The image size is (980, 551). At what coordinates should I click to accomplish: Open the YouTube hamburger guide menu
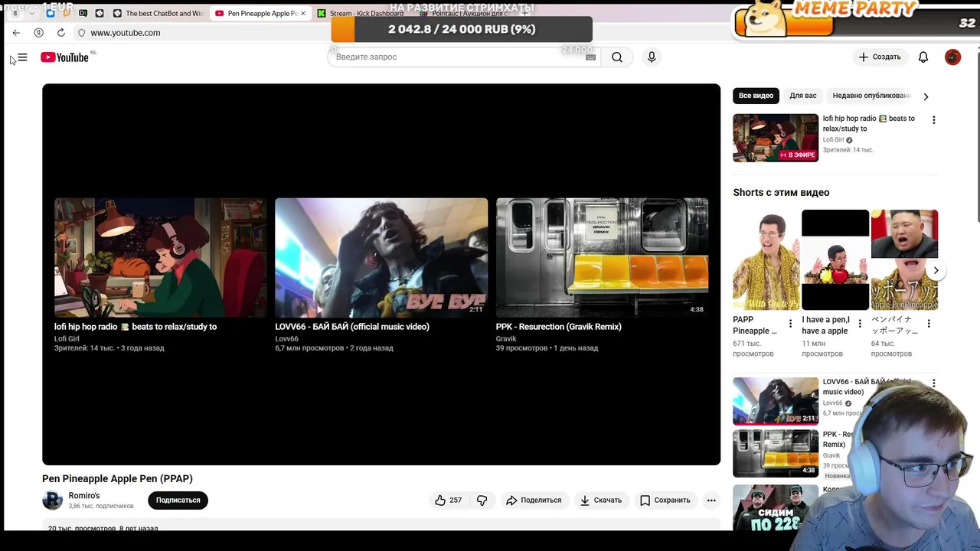22,57
